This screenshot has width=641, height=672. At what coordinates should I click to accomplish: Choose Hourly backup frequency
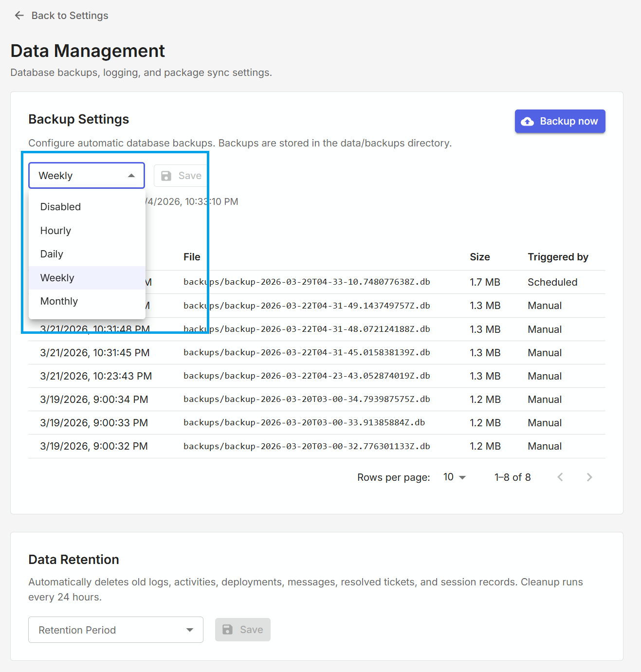pos(56,231)
